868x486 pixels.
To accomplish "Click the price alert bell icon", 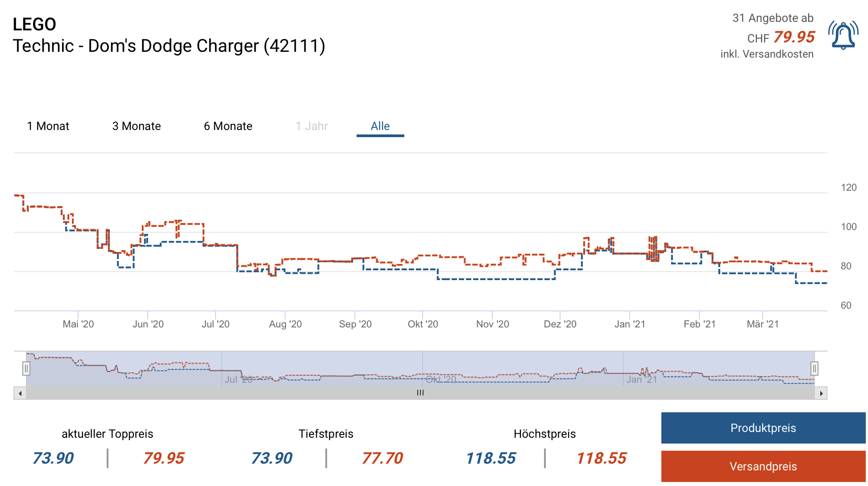I will pos(843,35).
